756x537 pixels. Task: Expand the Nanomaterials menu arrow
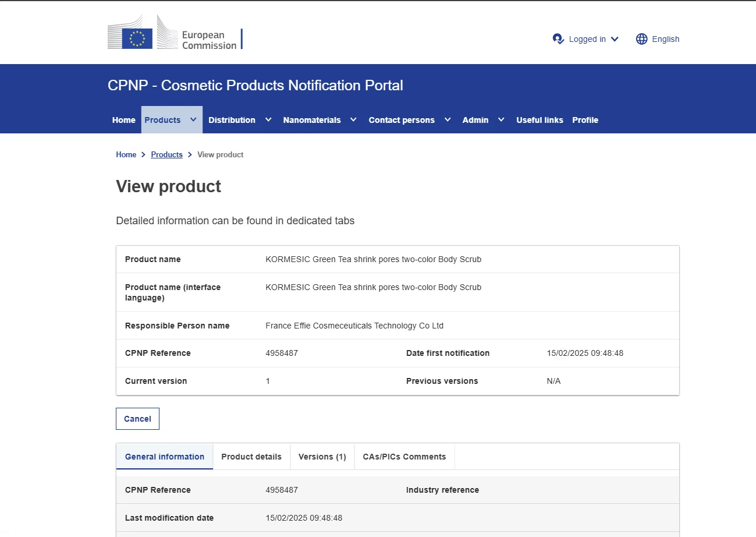pyautogui.click(x=353, y=120)
